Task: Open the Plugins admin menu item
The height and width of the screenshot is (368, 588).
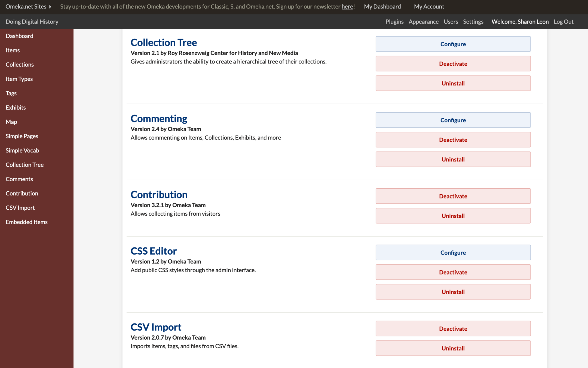Action: coord(394,22)
